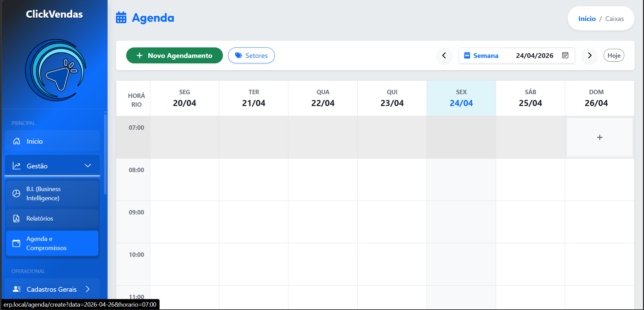Viewport: 644px width, 310px height.
Task: Click the Gestão chart icon
Action: click(17, 166)
